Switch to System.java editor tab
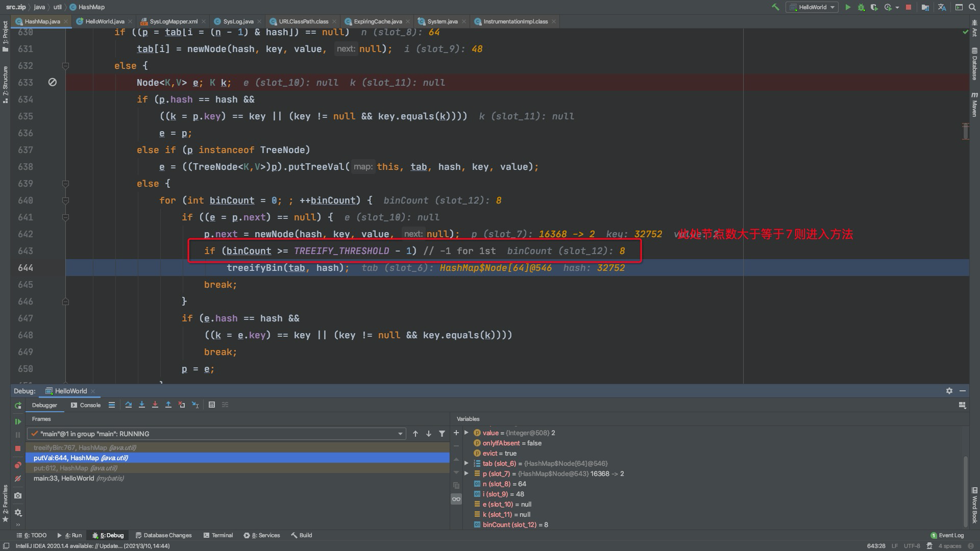 [442, 21]
